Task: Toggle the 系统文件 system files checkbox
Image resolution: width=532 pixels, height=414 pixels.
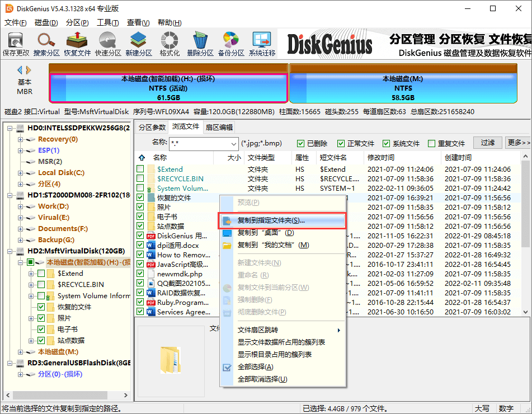Action: (386, 144)
